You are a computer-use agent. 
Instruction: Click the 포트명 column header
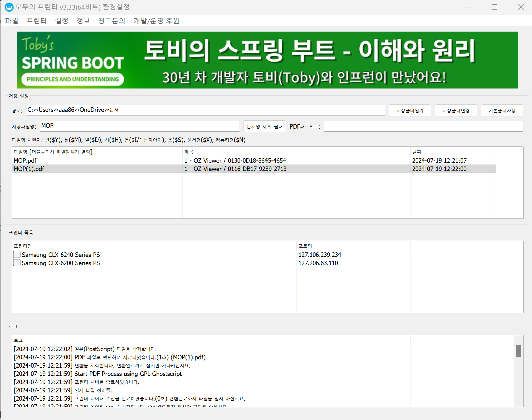[x=353, y=246]
